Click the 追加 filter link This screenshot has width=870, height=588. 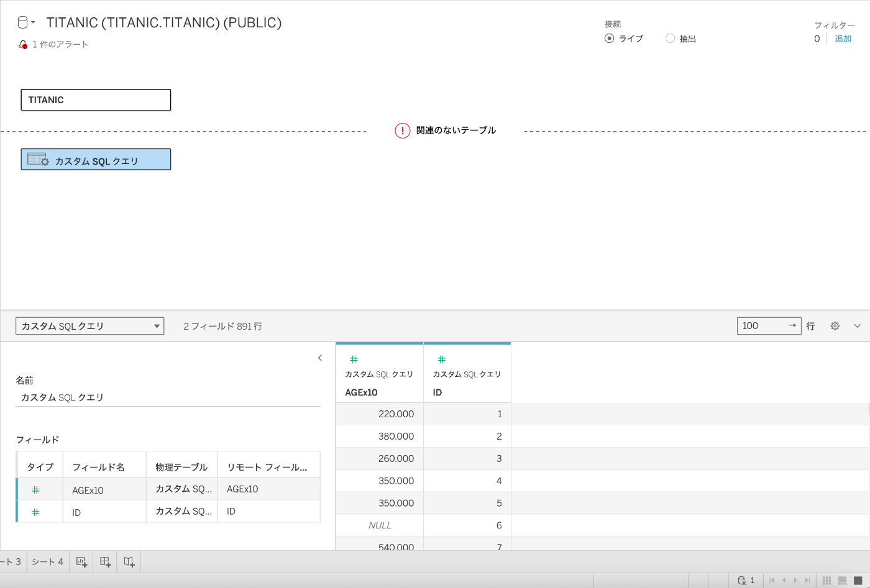pyautogui.click(x=843, y=38)
